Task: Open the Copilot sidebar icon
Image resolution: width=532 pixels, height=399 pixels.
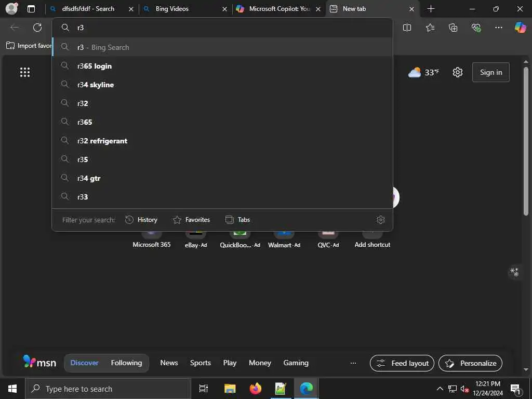Action: pyautogui.click(x=520, y=28)
